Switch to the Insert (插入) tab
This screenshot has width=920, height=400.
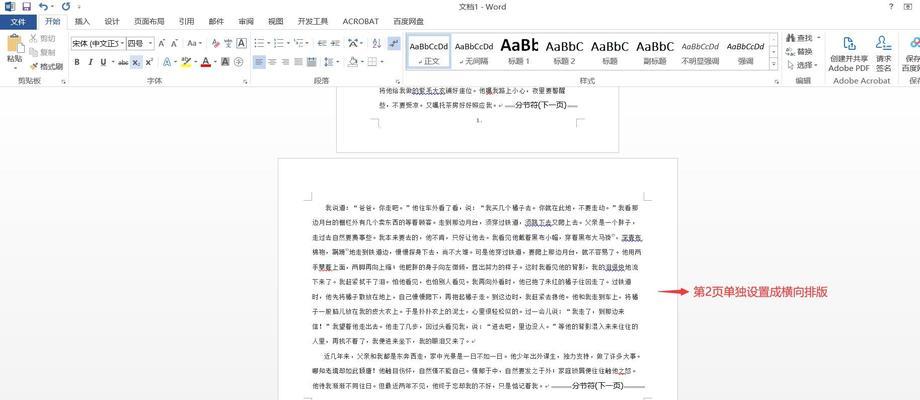click(x=83, y=22)
